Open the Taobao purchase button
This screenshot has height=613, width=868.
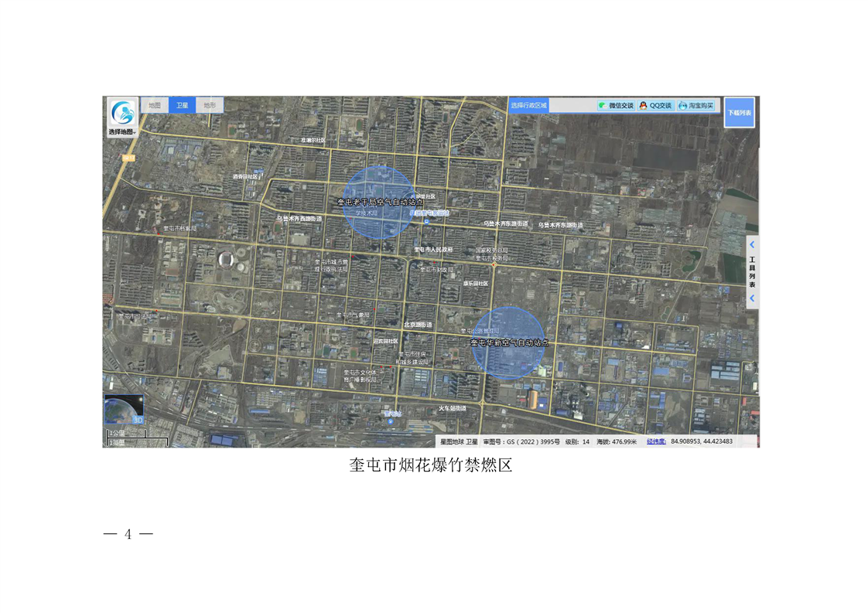pyautogui.click(x=696, y=105)
